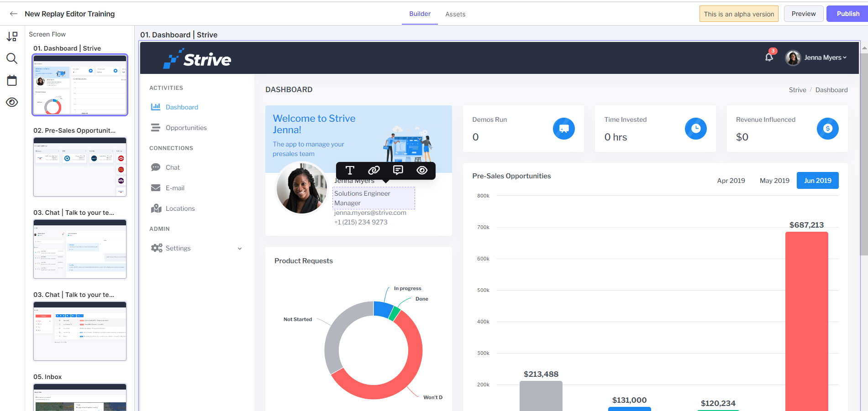Viewport: 868px width, 411px height.
Task: Click the 'In progress' donut legend label
Action: coord(407,288)
